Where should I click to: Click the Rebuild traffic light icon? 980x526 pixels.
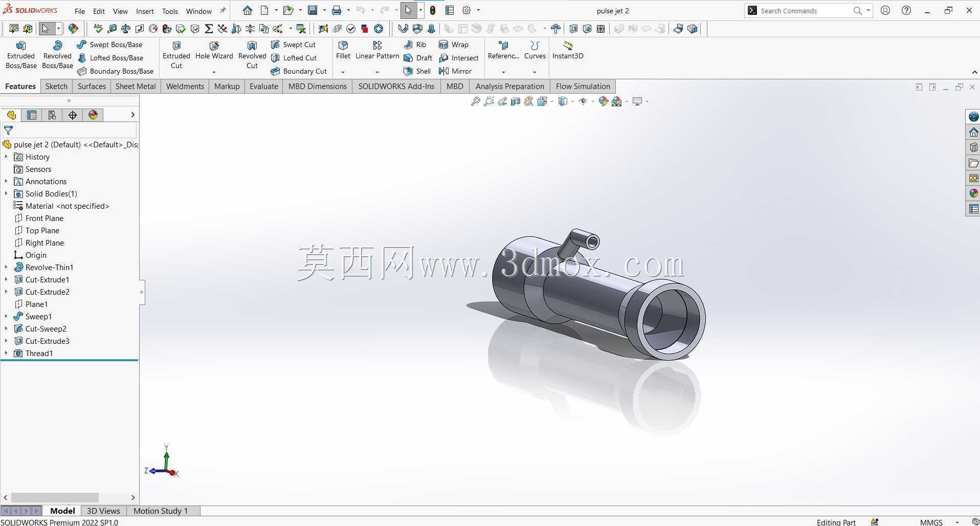(x=433, y=10)
